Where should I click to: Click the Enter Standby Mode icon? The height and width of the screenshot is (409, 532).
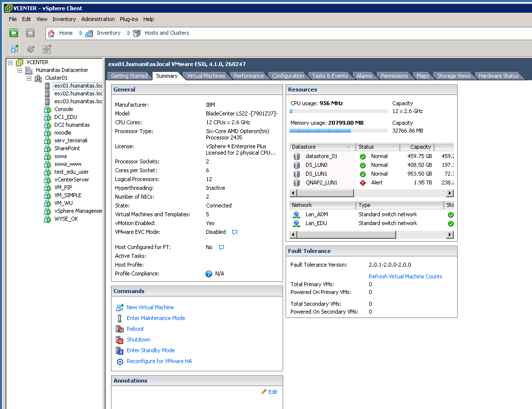pos(120,351)
